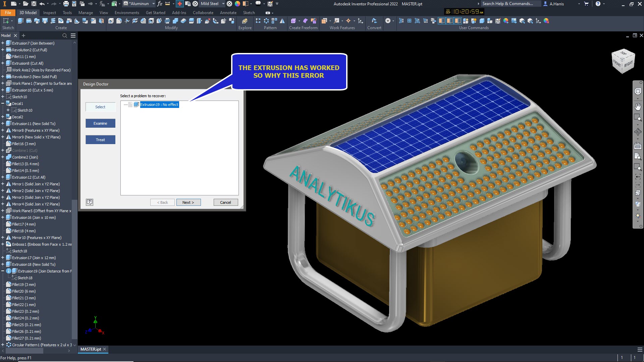This screenshot has height=362, width=644.
Task: Open the Design Doctor help icon
Action: (90, 202)
